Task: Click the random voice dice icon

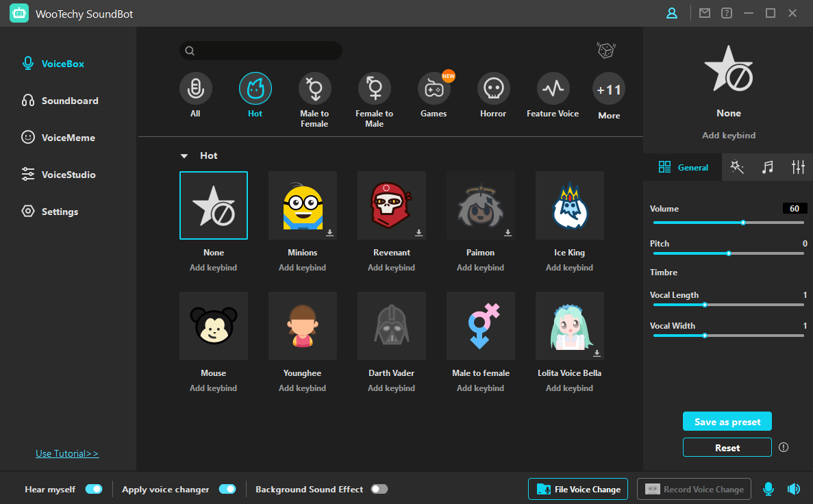Action: tap(605, 50)
